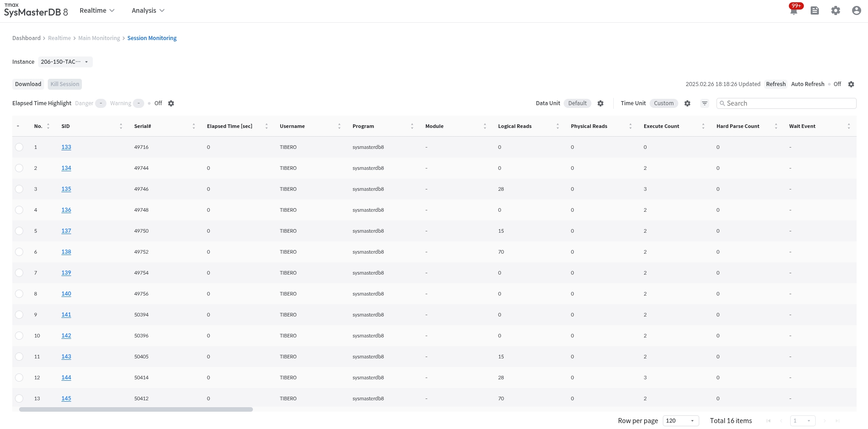
Task: Open Data Unit settings gear
Action: [x=601, y=103]
